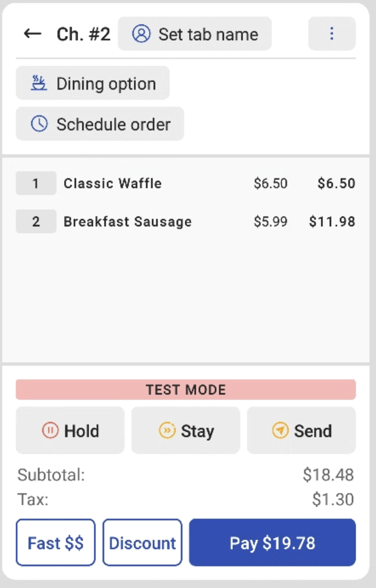Click the back arrow icon
The width and height of the screenshot is (376, 588).
[x=33, y=34]
